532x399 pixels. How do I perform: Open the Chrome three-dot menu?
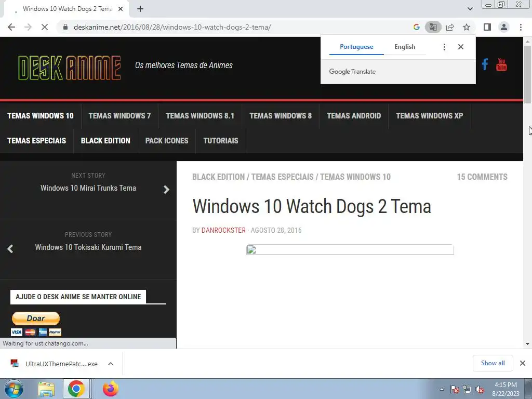click(x=521, y=27)
